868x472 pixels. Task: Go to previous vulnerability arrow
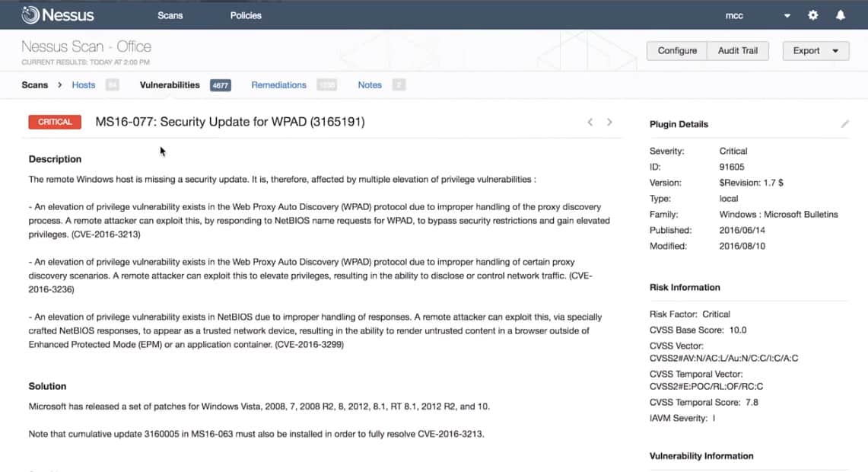(590, 122)
